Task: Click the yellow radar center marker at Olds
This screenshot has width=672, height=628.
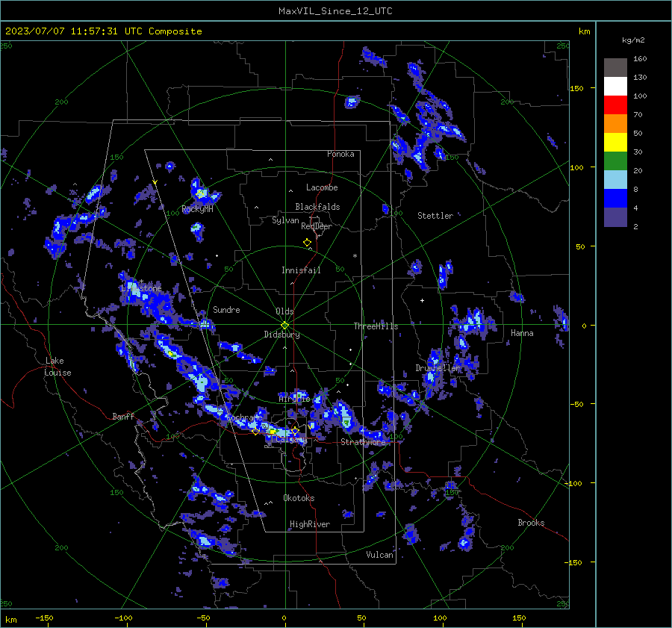Action: (285, 326)
